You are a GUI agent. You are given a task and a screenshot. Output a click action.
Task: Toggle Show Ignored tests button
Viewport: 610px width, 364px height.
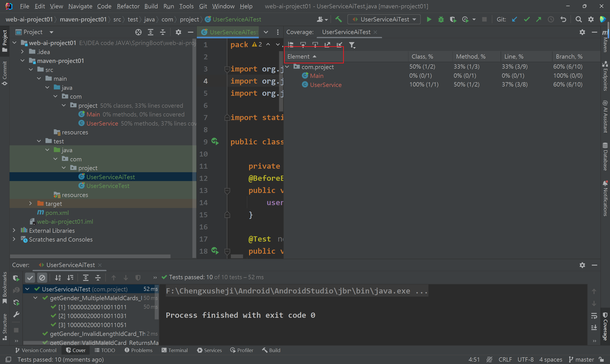42,278
